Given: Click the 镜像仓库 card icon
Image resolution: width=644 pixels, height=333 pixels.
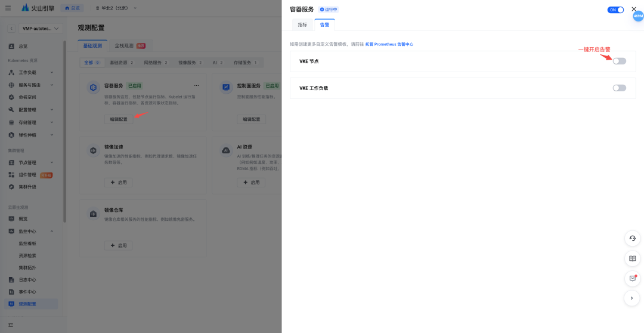Looking at the screenshot, I should click(x=93, y=214).
